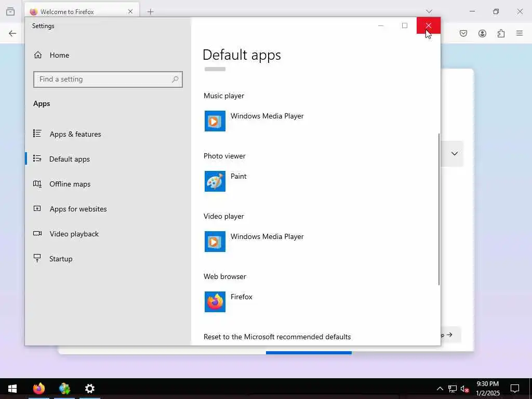Open Firefox extensions puzzle icon
The width and height of the screenshot is (532, 399).
tap(501, 33)
